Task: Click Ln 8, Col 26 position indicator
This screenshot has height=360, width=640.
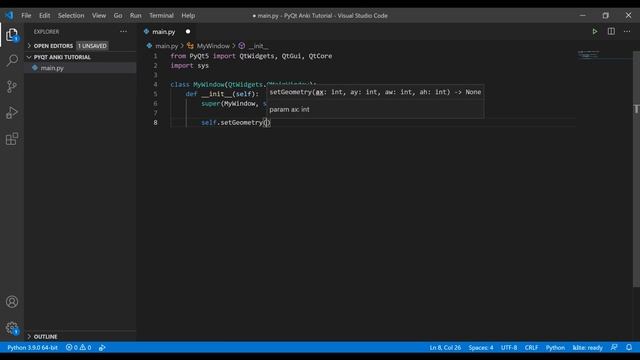Action: click(x=445, y=348)
